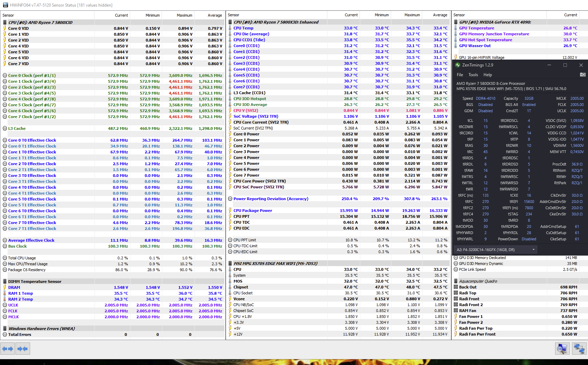Viewport: 588px width, 365px height.
Task: Click the icon beside L3 Cache clock row
Action: pyautogui.click(x=5, y=128)
